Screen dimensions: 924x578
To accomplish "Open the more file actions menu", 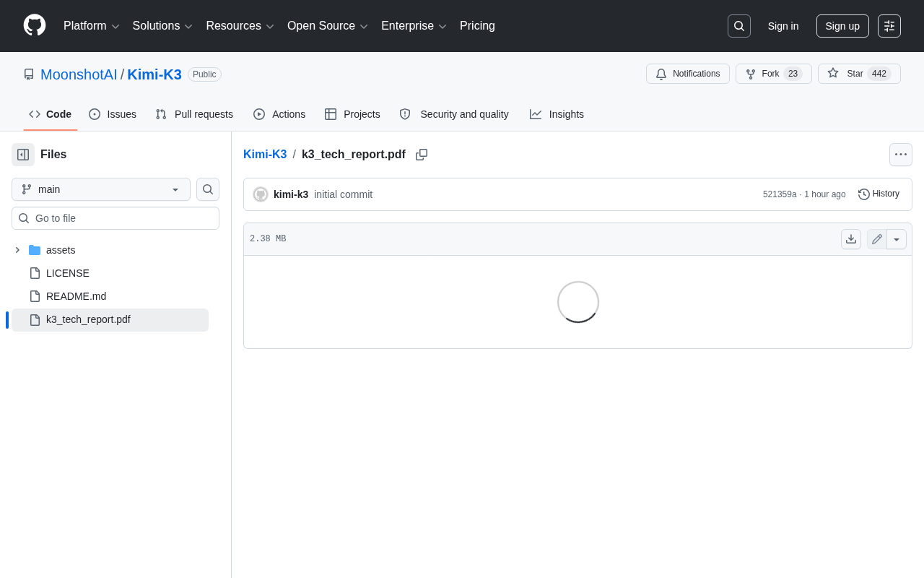I will [x=901, y=155].
